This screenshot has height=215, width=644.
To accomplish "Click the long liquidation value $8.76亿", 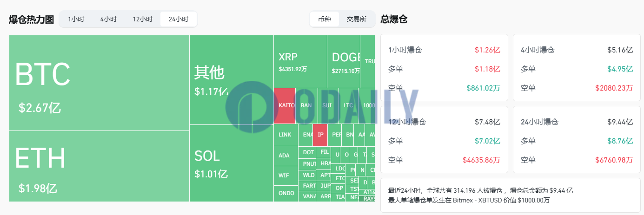I will pyautogui.click(x=620, y=141).
